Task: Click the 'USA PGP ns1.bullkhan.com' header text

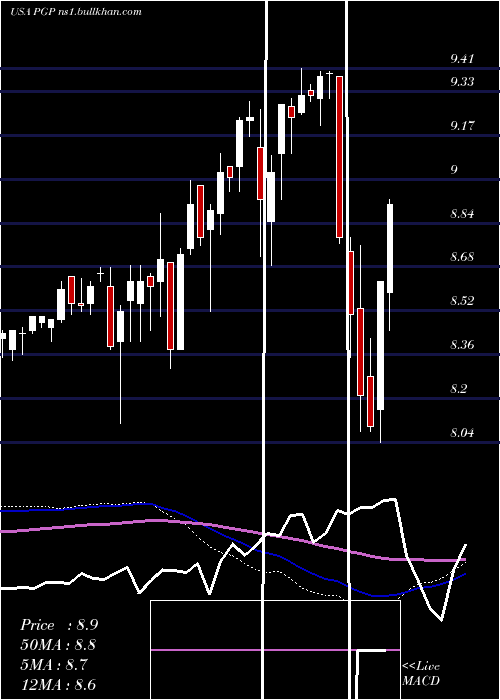Action: pos(76,12)
